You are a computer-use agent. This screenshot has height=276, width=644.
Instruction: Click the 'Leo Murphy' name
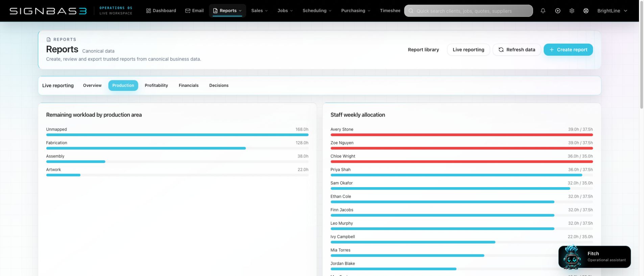click(341, 223)
